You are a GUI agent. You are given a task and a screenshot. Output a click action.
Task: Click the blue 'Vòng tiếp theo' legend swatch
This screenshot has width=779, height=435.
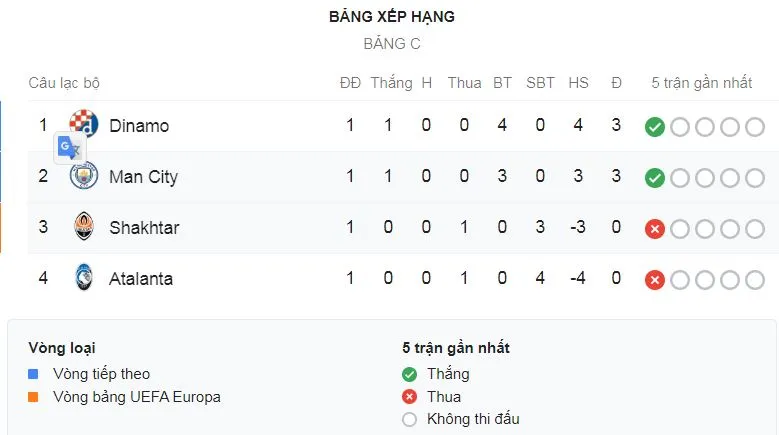click(x=33, y=374)
